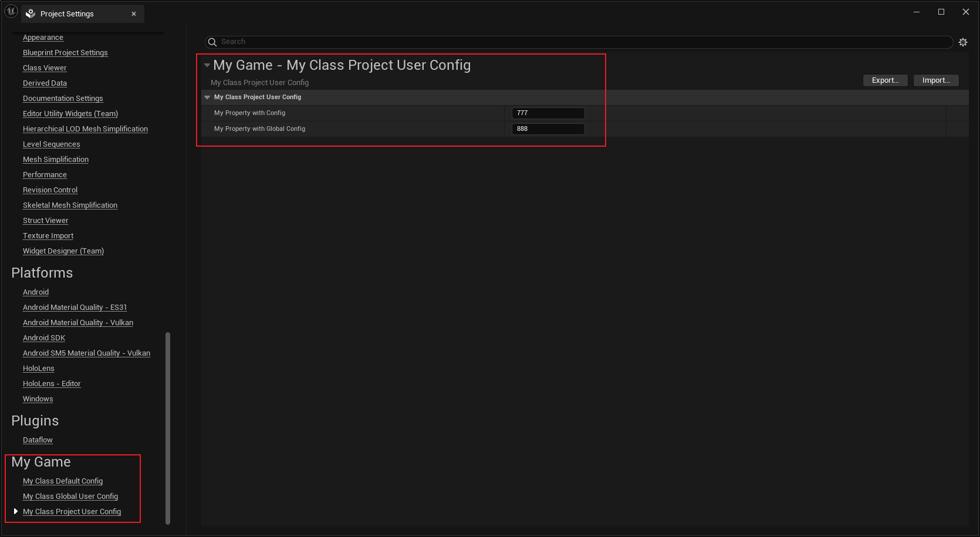Collapse the My Game section header arrow

click(207, 65)
